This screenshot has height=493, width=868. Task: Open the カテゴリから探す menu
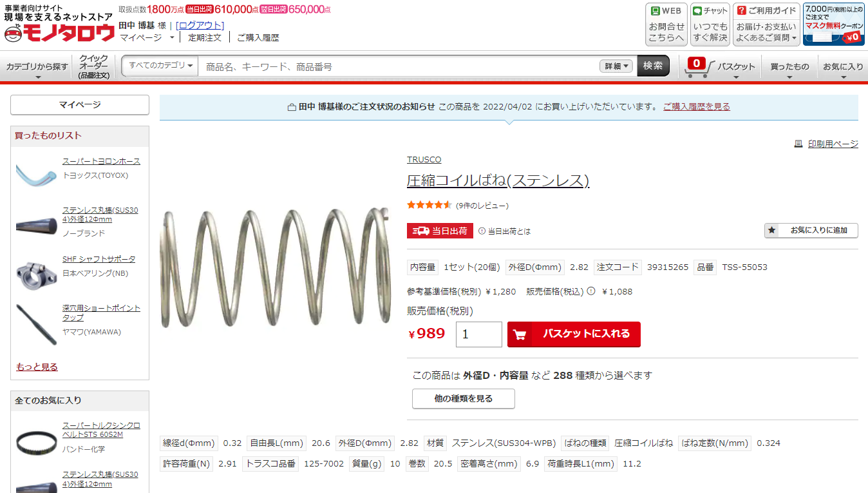(37, 67)
